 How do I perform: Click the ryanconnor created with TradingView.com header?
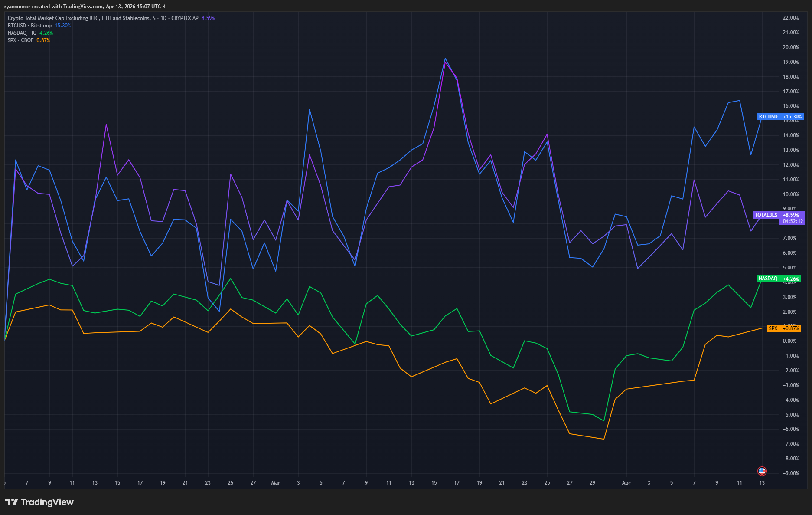coord(85,7)
